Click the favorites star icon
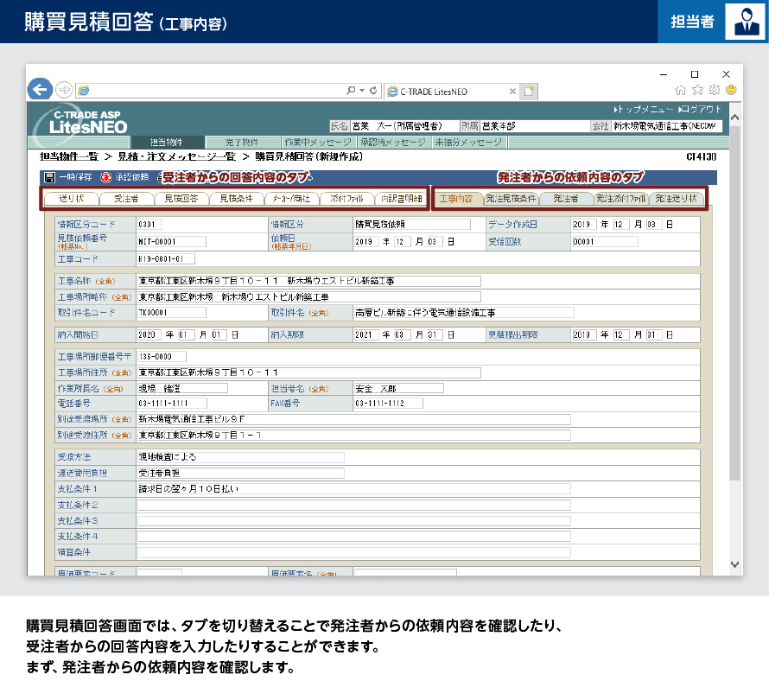 (698, 90)
